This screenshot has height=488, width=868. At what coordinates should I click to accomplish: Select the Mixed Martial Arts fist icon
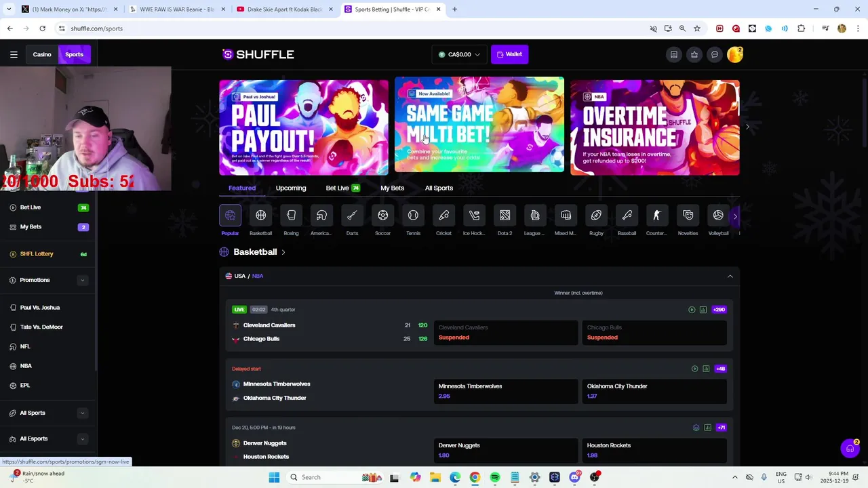pyautogui.click(x=566, y=216)
